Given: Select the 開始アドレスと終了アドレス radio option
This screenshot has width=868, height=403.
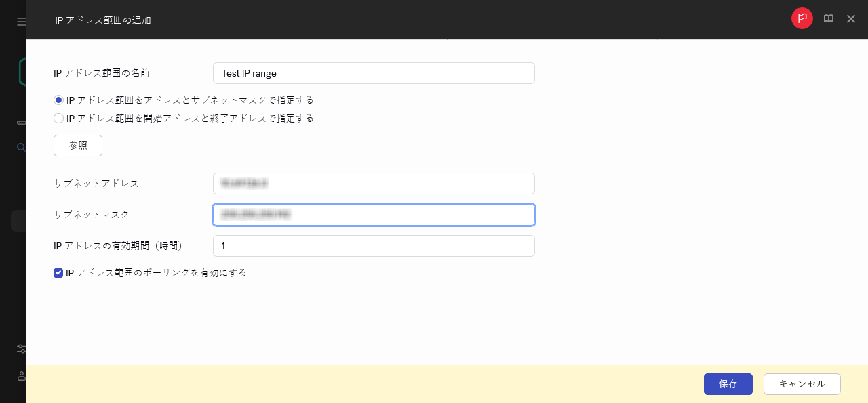Looking at the screenshot, I should click(58, 118).
